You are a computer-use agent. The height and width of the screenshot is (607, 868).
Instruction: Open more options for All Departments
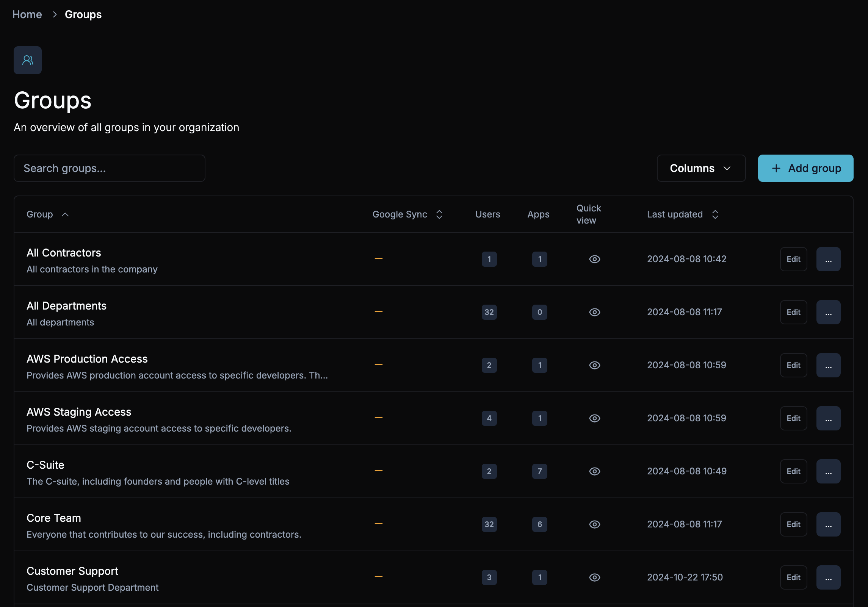pos(828,312)
